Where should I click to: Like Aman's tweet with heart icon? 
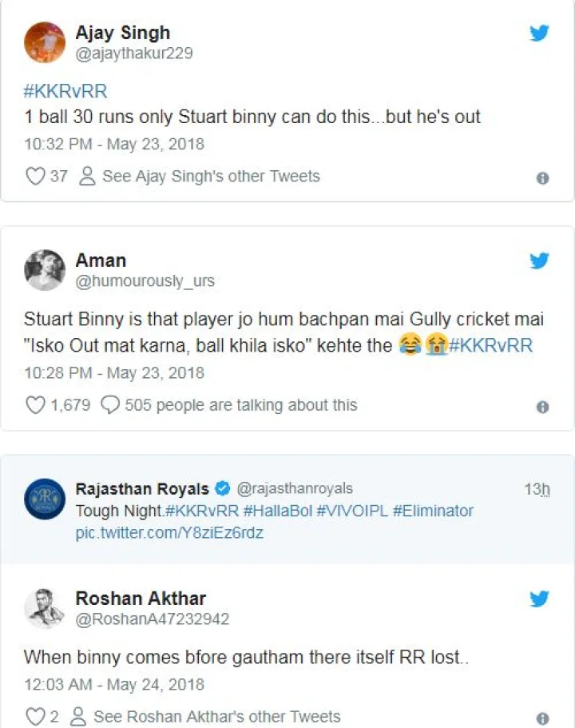35,405
